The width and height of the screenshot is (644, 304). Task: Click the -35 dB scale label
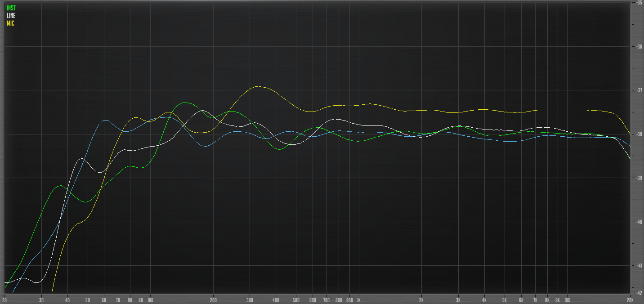tap(639, 3)
